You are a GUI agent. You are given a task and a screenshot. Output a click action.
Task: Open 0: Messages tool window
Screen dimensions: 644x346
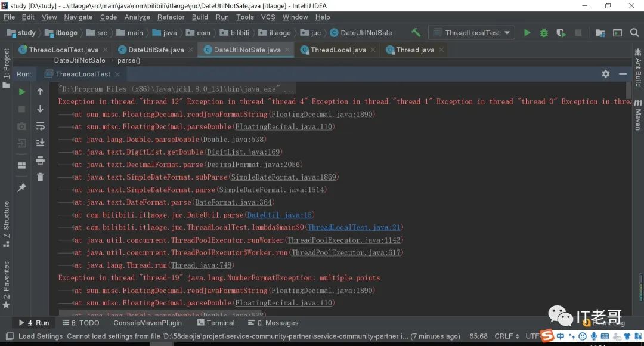pyautogui.click(x=273, y=323)
